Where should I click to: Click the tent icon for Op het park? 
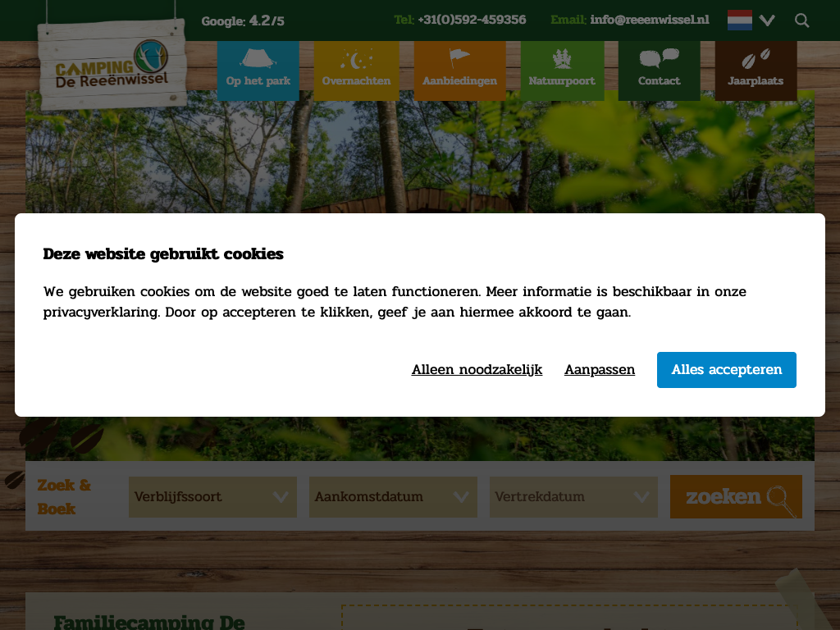tap(258, 59)
